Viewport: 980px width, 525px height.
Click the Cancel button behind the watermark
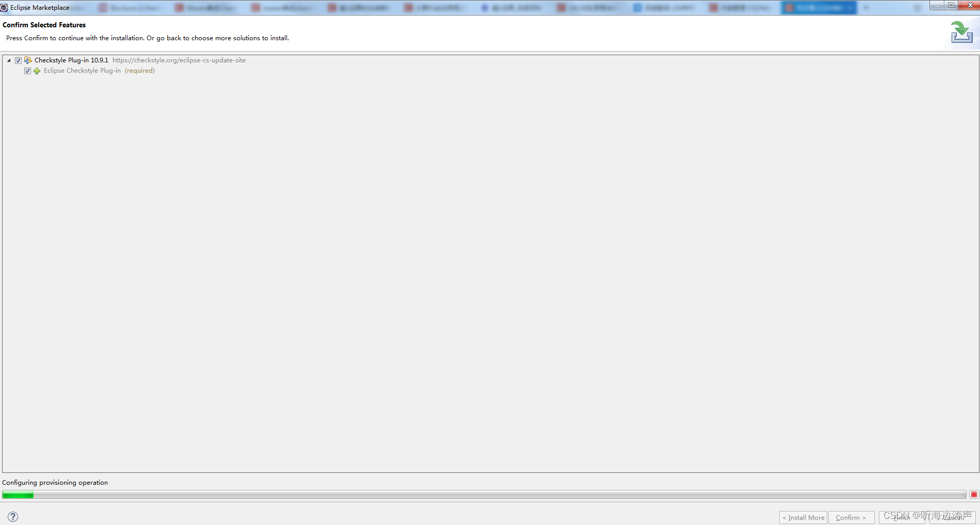(x=952, y=517)
